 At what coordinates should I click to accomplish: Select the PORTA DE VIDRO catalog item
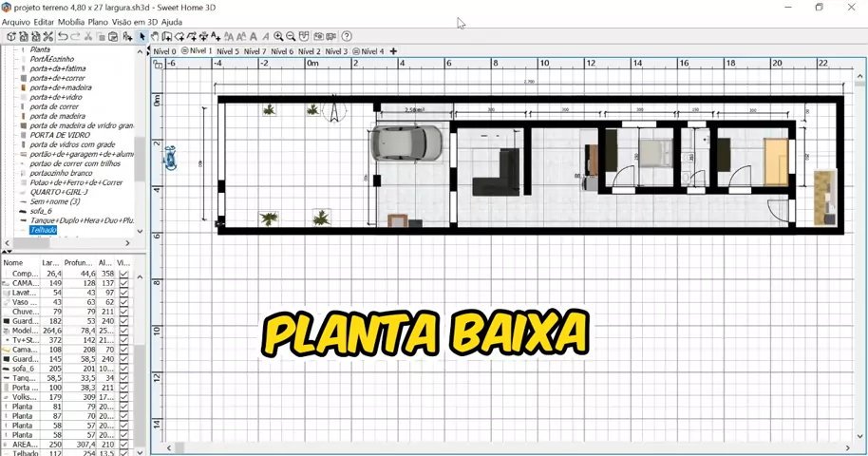[x=60, y=135]
